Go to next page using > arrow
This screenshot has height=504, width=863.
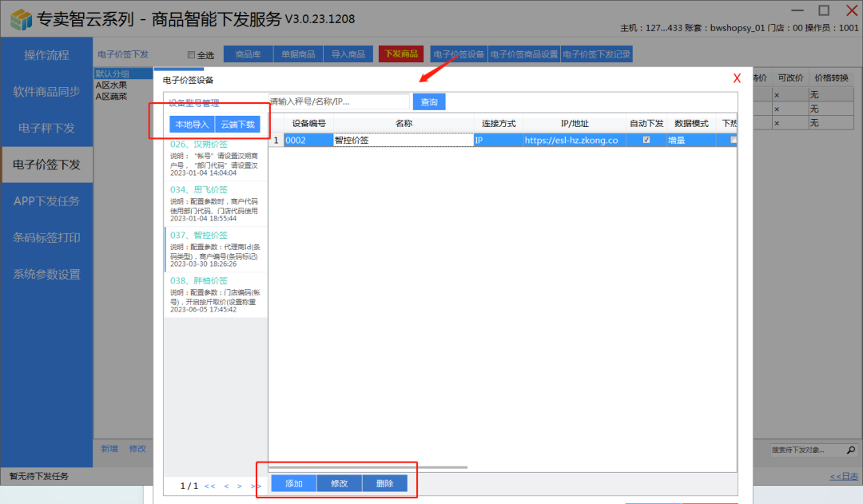click(239, 486)
